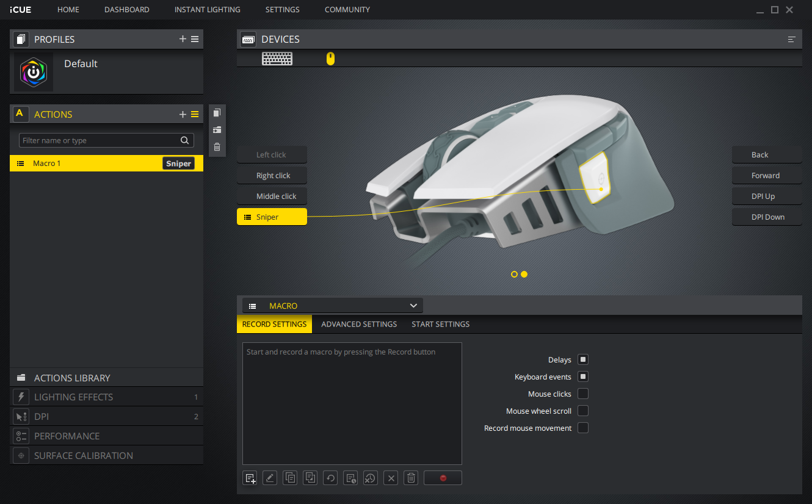
Task: Select the mouse device icon
Action: tap(330, 59)
